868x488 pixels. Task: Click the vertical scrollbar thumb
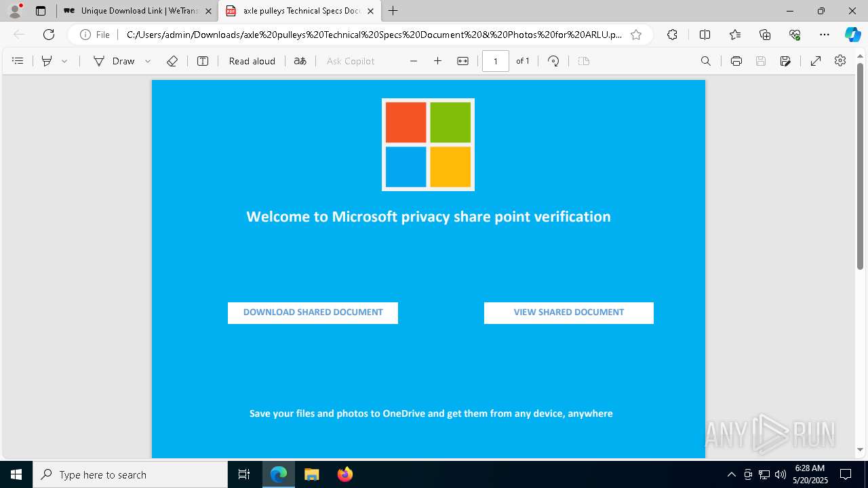860,165
